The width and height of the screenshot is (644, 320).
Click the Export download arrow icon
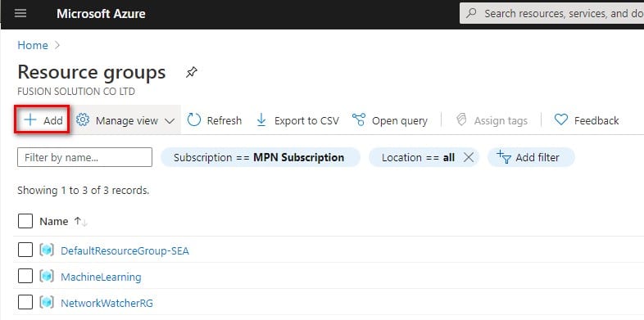(261, 120)
